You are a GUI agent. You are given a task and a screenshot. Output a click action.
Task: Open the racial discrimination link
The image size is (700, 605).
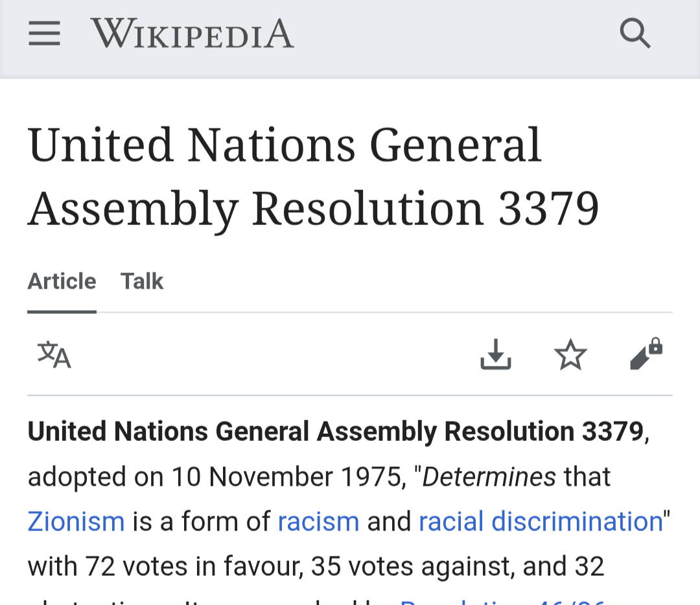[x=541, y=521]
